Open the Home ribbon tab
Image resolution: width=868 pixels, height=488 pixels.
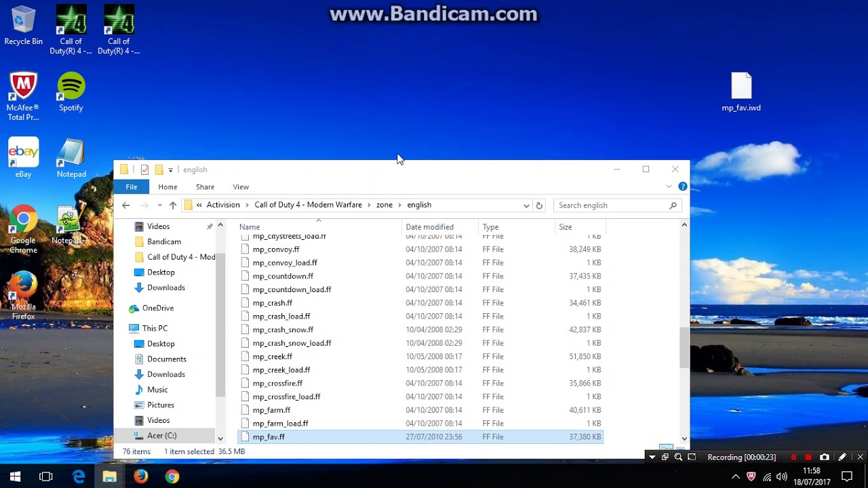click(167, 186)
